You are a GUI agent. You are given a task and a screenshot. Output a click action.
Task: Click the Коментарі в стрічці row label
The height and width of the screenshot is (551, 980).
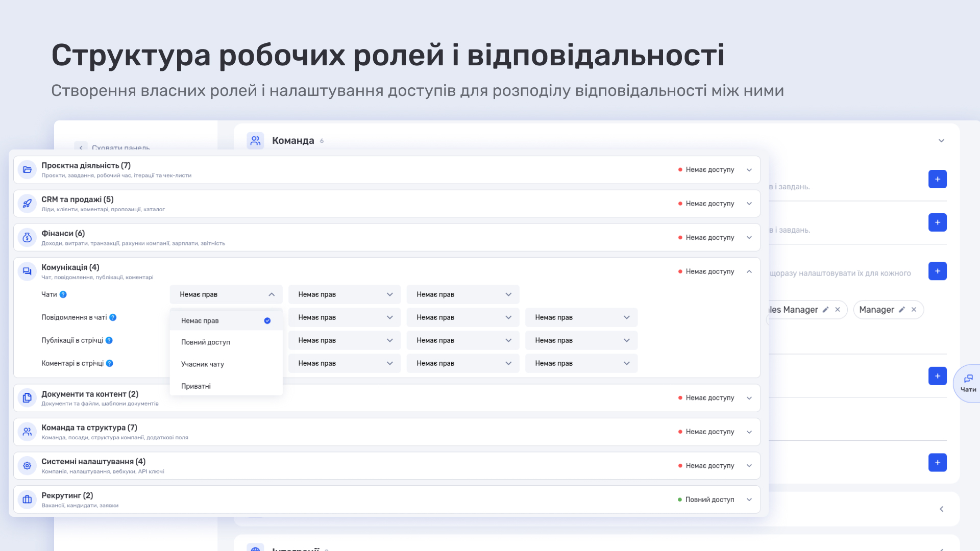point(72,363)
